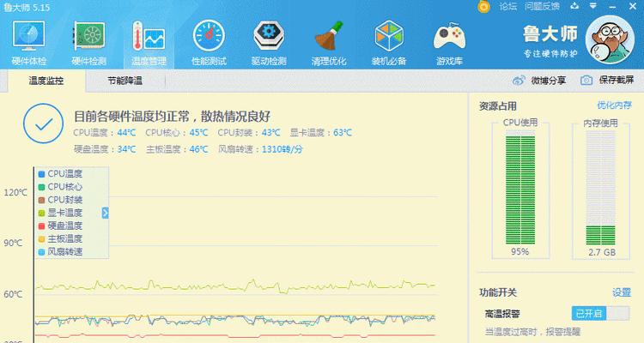Click the skin/shirt icon in title bar
Image resolution: width=644 pixels, height=343 pixels.
pos(574,6)
